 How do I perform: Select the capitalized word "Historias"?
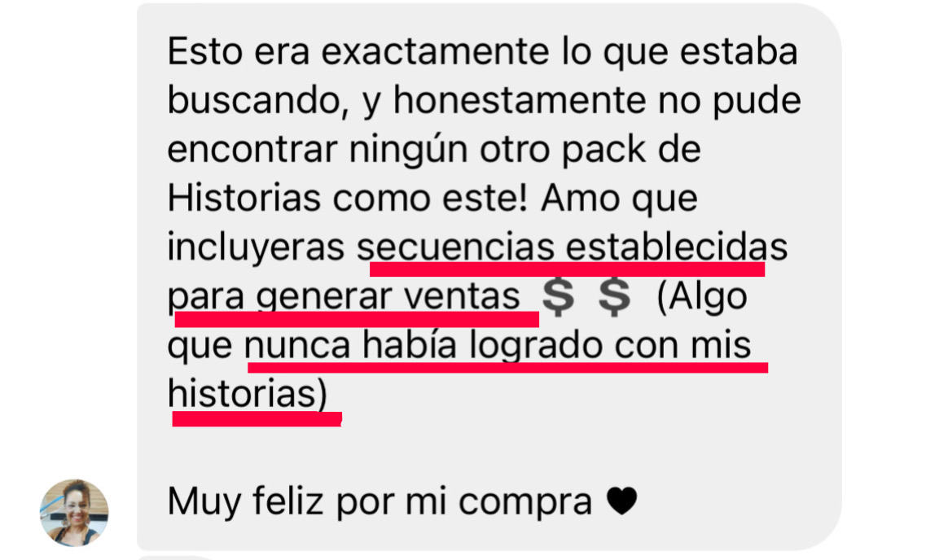pyautogui.click(x=244, y=198)
